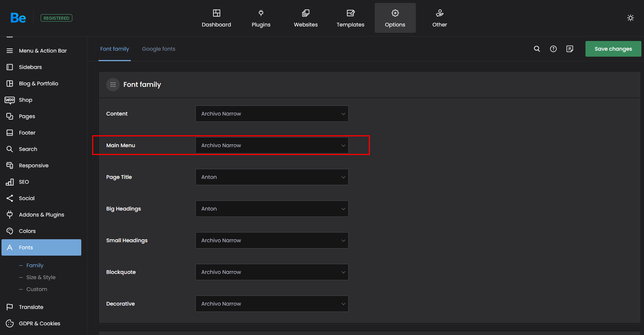The width and height of the screenshot is (644, 335).
Task: Click the Menu & Action Bar hamburger icon
Action: click(10, 51)
